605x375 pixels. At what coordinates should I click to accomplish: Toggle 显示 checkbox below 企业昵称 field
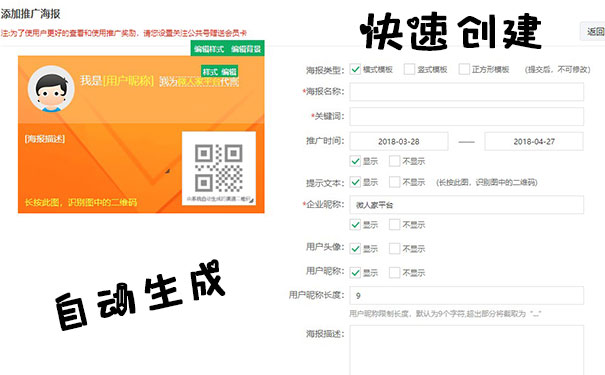(x=355, y=225)
